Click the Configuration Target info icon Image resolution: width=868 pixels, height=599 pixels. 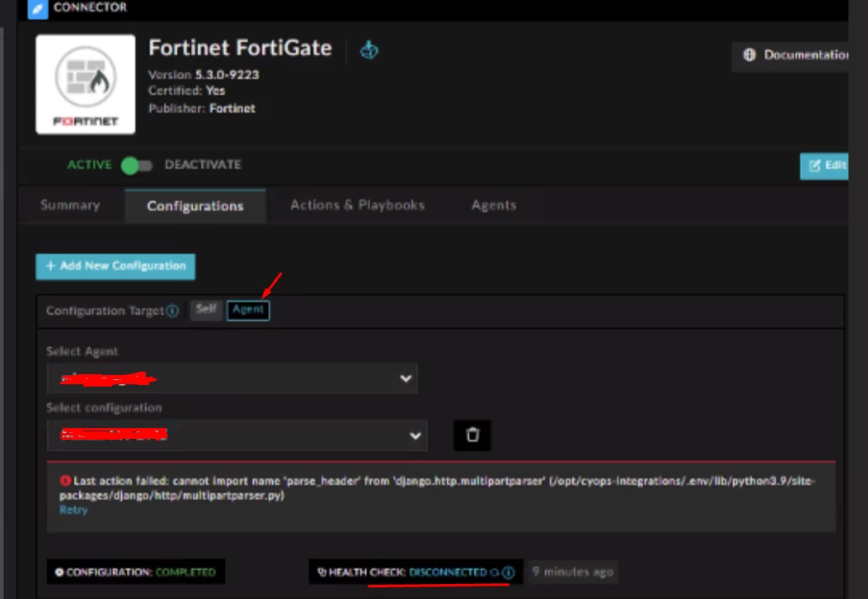tap(173, 310)
